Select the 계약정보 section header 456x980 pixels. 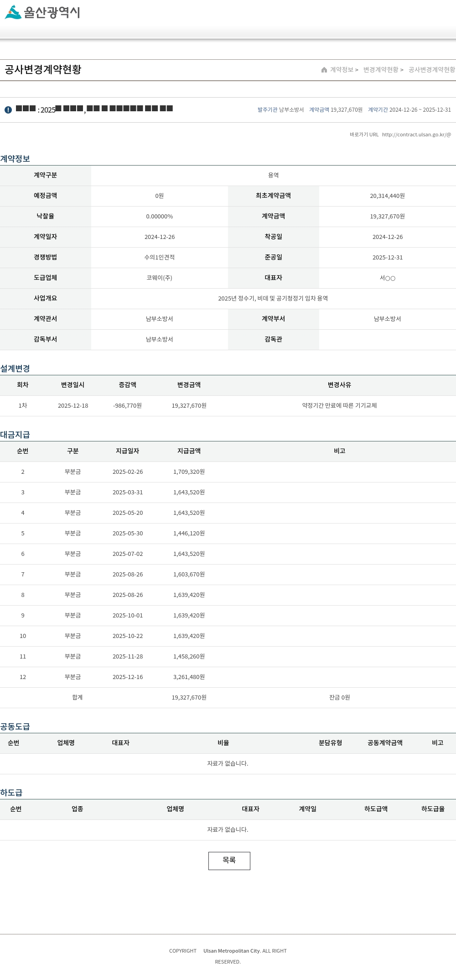click(15, 159)
